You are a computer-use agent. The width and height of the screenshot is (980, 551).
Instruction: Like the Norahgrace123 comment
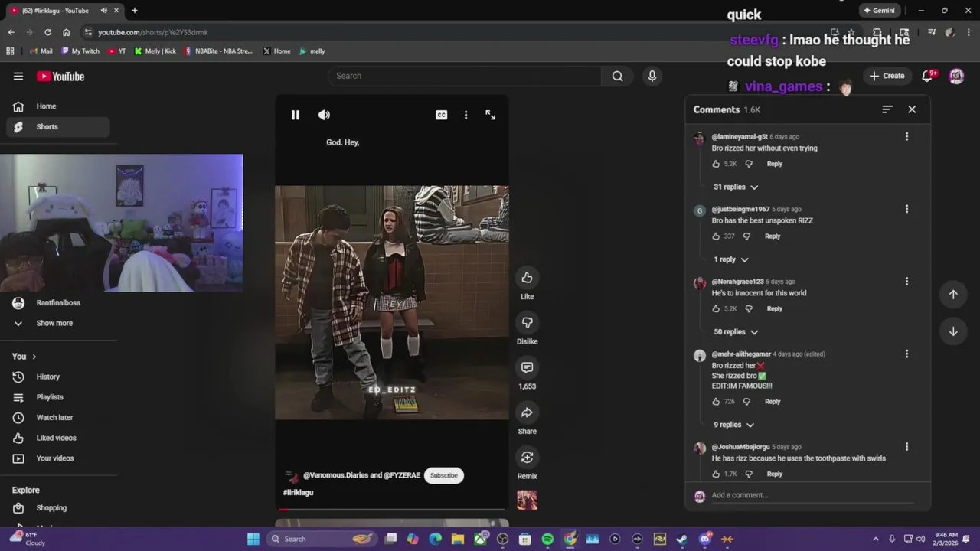point(716,308)
